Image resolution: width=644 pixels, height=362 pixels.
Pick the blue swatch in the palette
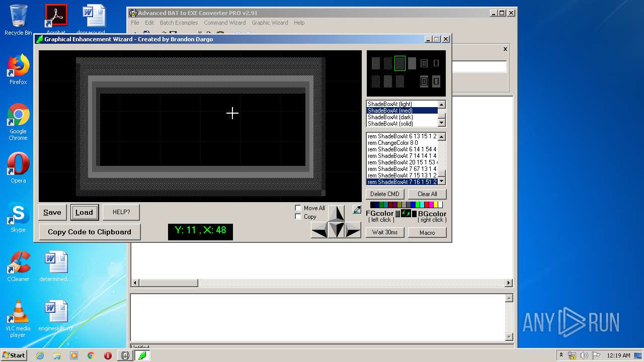point(413,205)
